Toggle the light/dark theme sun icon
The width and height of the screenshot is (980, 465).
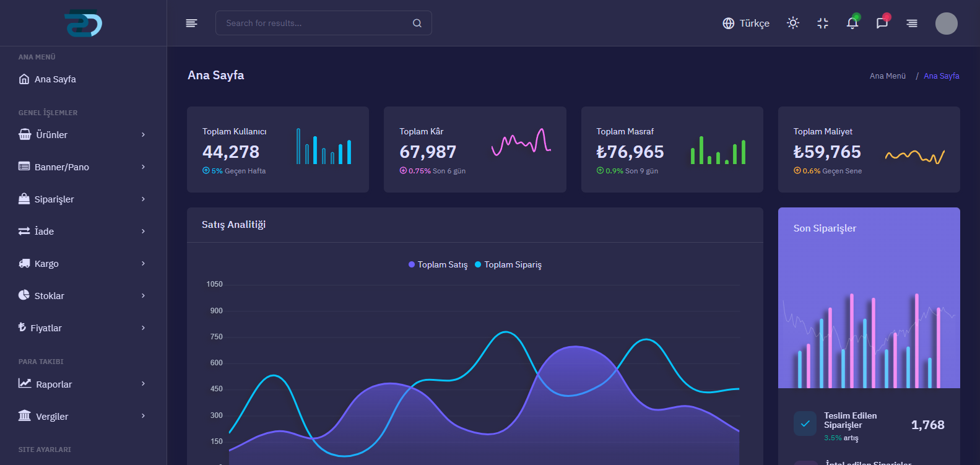coord(792,23)
